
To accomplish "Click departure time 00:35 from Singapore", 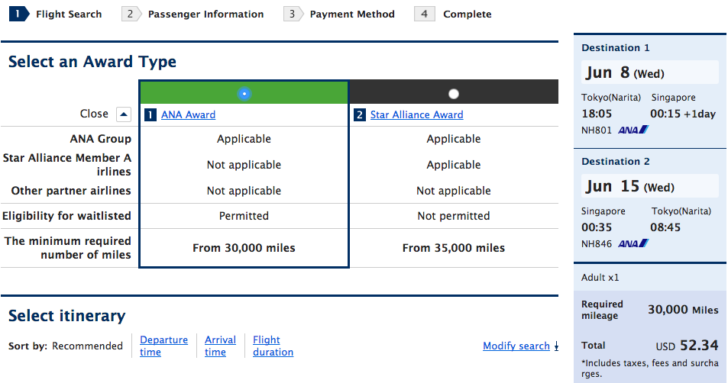I will tap(597, 227).
